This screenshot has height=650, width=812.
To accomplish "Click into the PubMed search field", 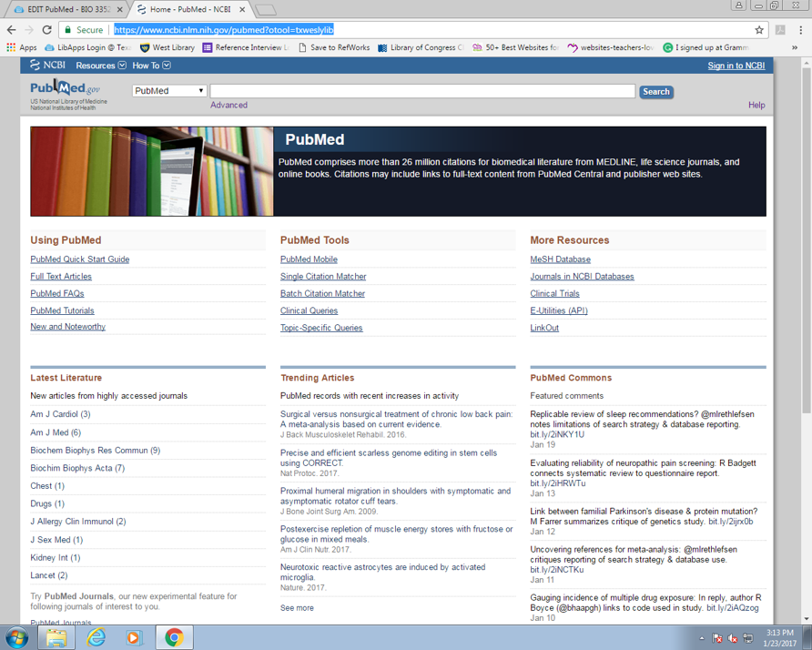I will tap(422, 91).
